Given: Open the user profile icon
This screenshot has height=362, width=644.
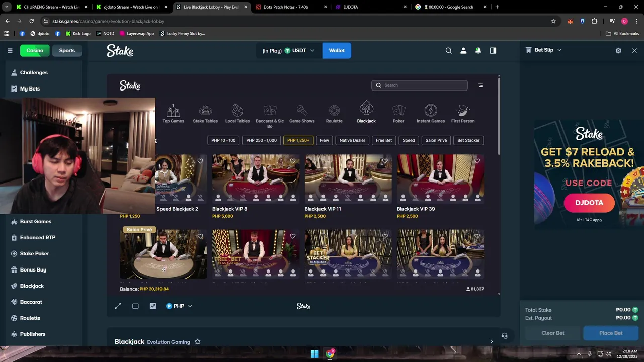Looking at the screenshot, I should pyautogui.click(x=463, y=50).
